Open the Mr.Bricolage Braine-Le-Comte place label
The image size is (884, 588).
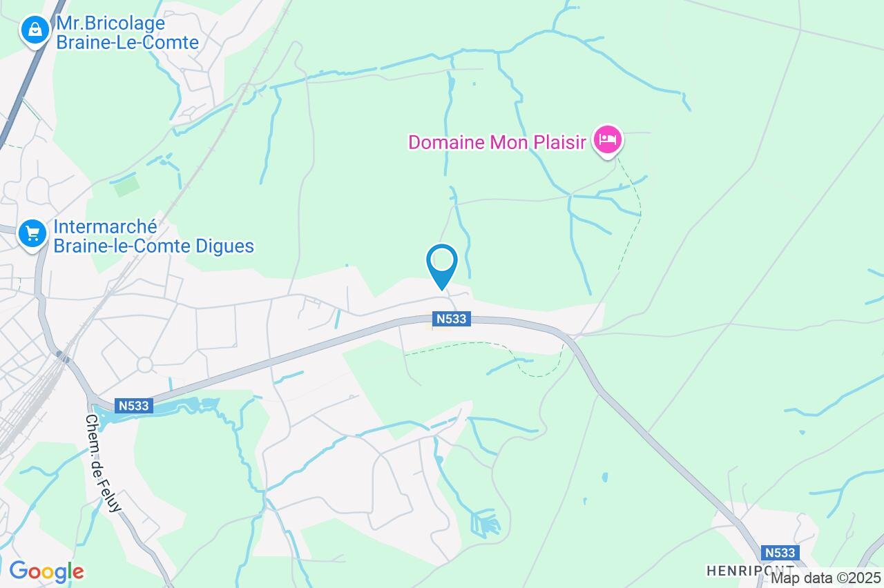tap(127, 33)
